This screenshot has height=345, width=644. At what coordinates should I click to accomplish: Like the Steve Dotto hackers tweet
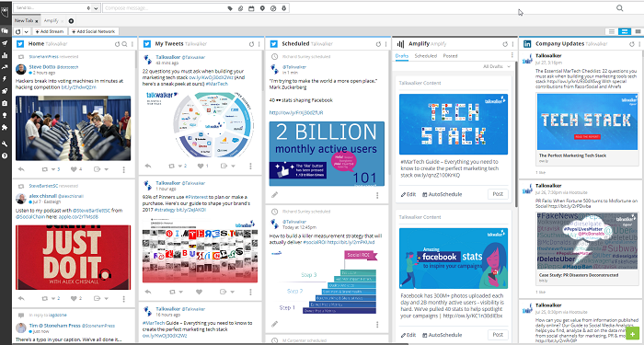pos(74,169)
